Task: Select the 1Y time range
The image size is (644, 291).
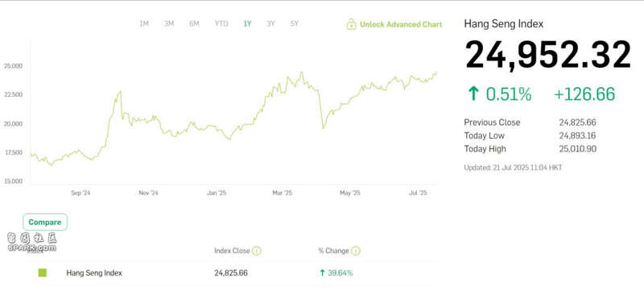Action: coord(247,24)
